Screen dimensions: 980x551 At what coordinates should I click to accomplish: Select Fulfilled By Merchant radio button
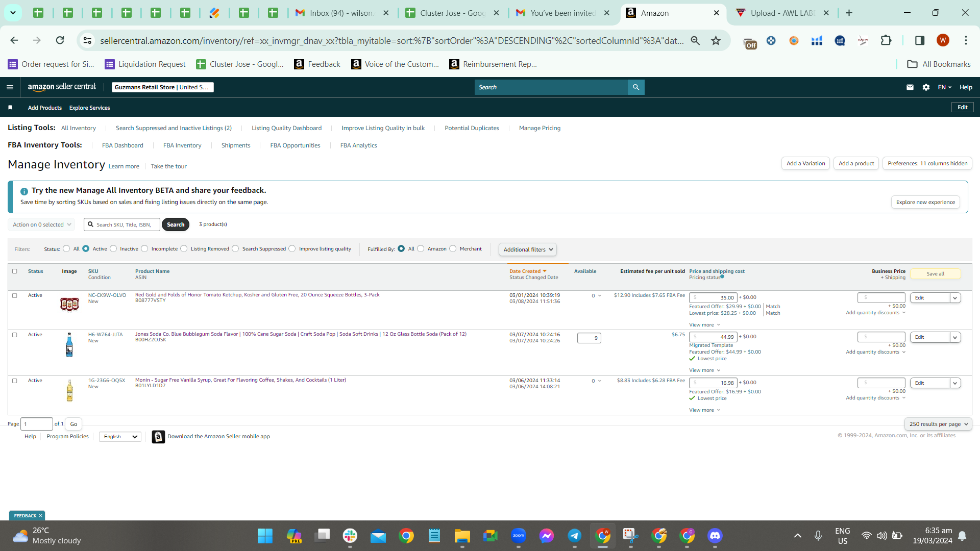tap(453, 249)
